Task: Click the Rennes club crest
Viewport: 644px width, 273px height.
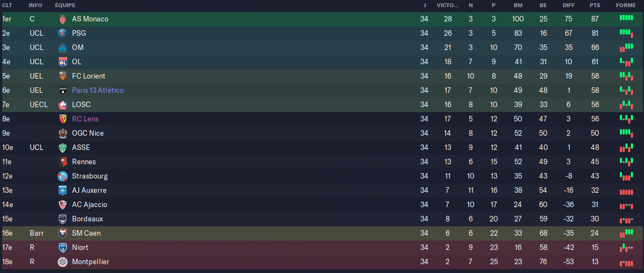Action: point(63,161)
